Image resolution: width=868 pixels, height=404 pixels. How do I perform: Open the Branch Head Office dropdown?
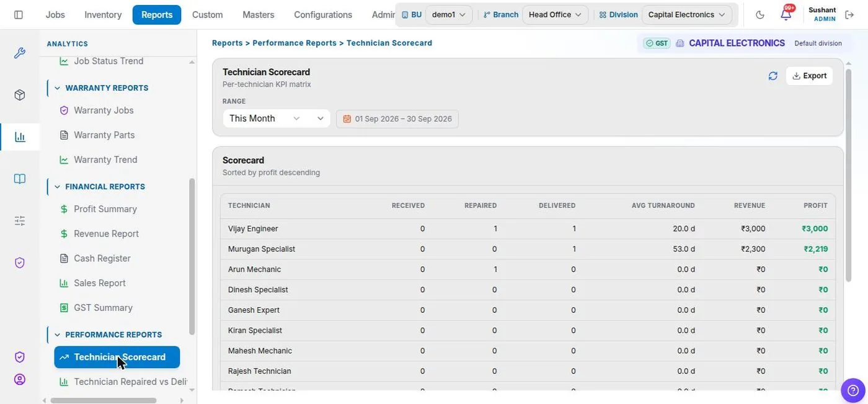coord(555,14)
